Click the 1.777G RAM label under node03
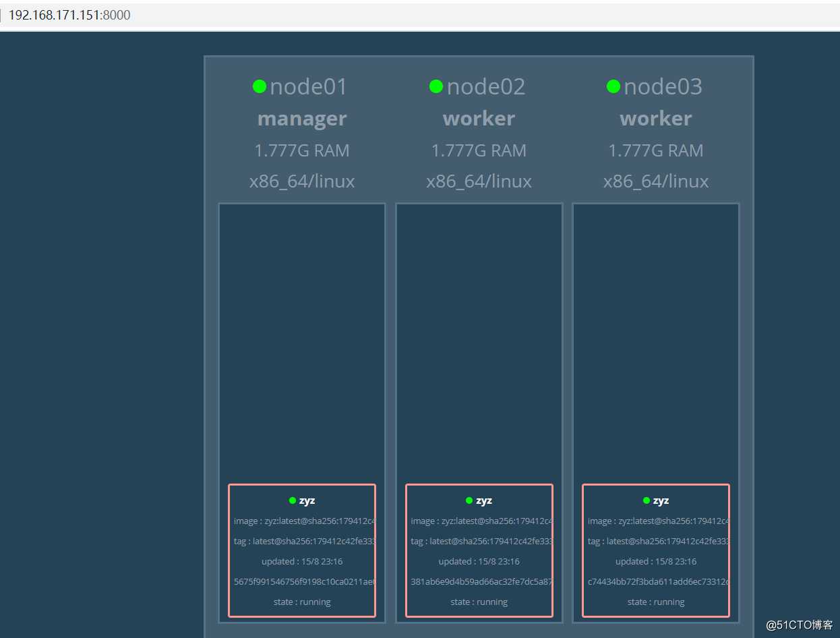Viewport: 840px width, 638px height. pos(656,150)
